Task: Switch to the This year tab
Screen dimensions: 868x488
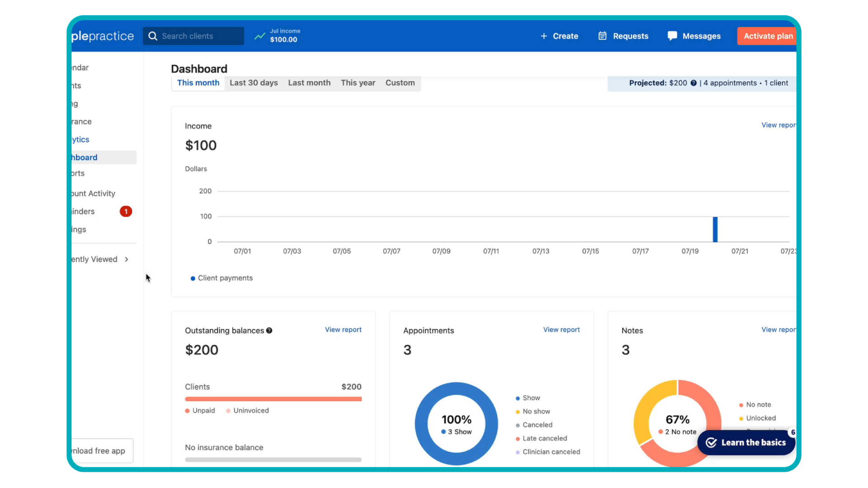Action: tap(358, 83)
